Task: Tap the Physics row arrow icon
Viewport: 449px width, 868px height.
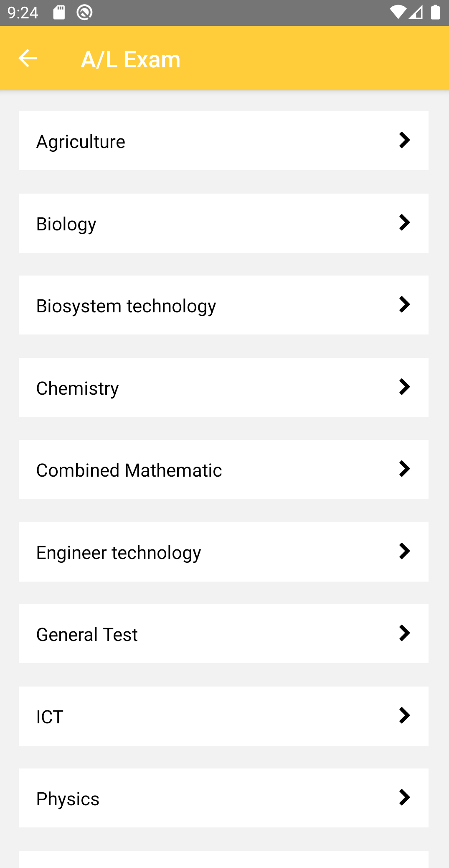Action: (404, 797)
